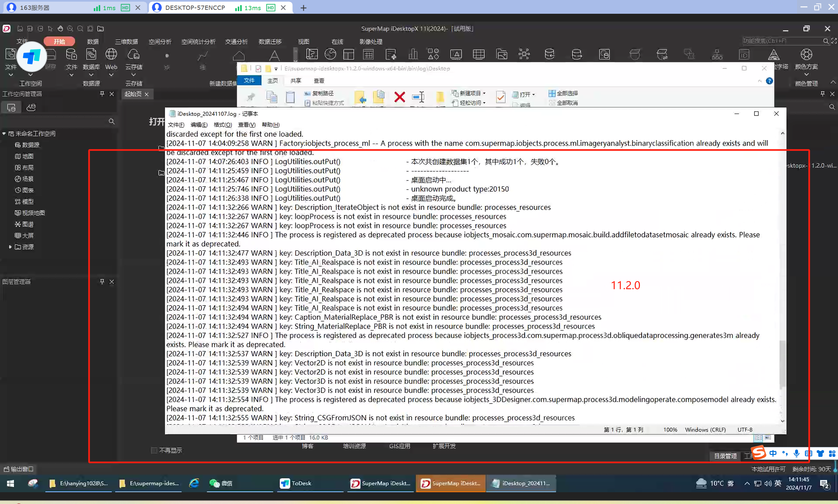This screenshot has width=838, height=504.
Task: Open the 数据 ribbon tab
Action: pos(93,42)
